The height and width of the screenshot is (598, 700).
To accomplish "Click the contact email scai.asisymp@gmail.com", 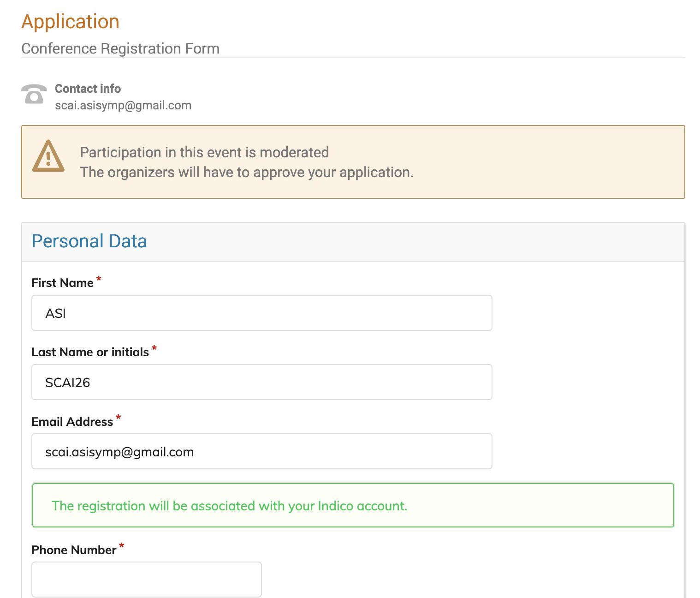I will (123, 105).
